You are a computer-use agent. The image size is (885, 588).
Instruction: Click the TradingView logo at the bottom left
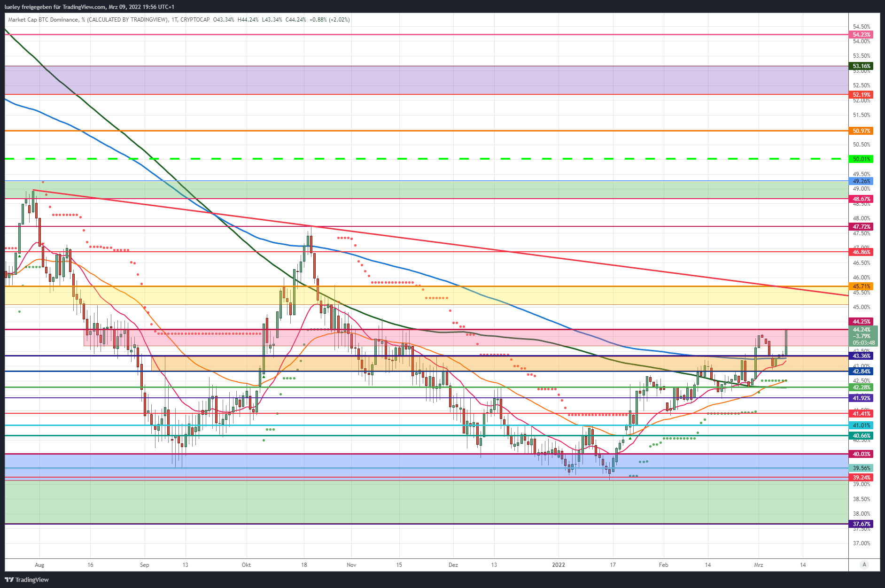click(x=27, y=580)
